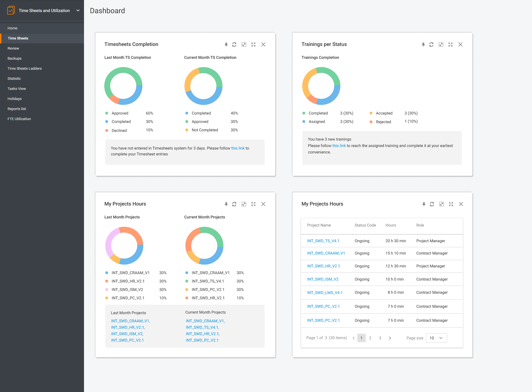This screenshot has height=392, width=532.
Task: Pin the My Projects Hours table widget
Action: point(424,204)
